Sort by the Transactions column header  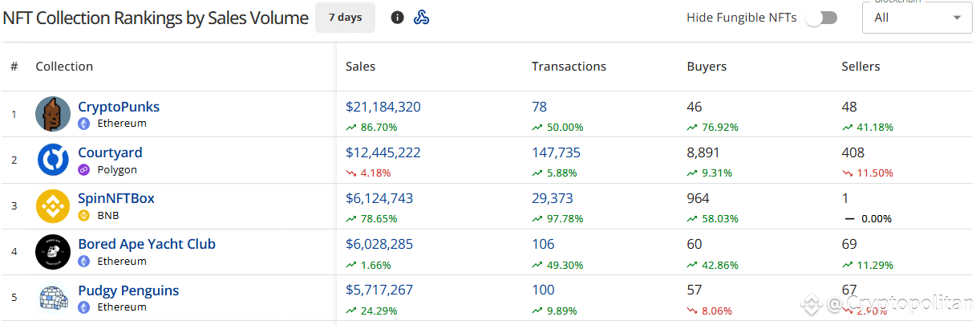click(569, 67)
